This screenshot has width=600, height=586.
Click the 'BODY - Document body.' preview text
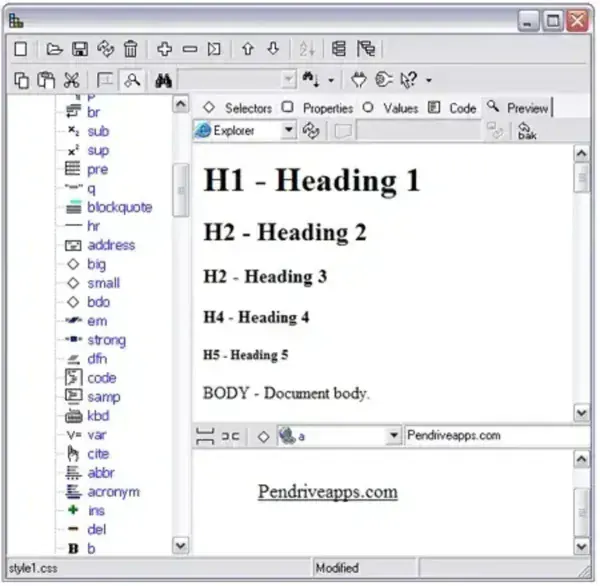click(286, 393)
